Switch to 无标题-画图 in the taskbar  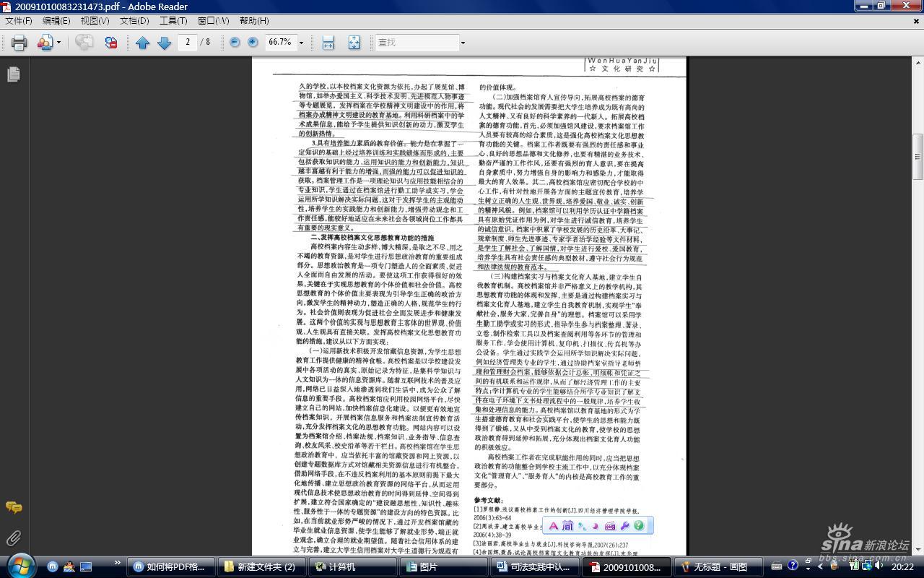click(x=718, y=566)
